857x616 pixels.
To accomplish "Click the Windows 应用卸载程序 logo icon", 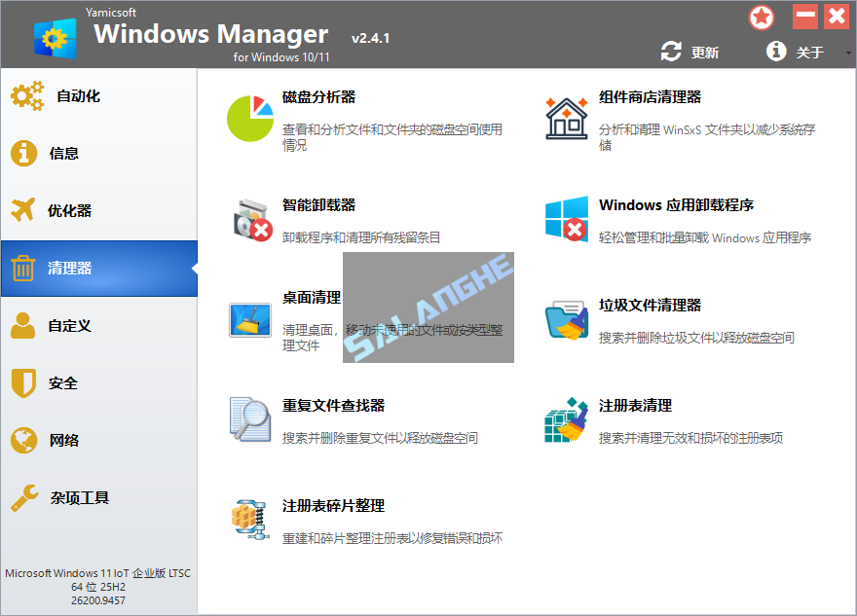I will 567,218.
